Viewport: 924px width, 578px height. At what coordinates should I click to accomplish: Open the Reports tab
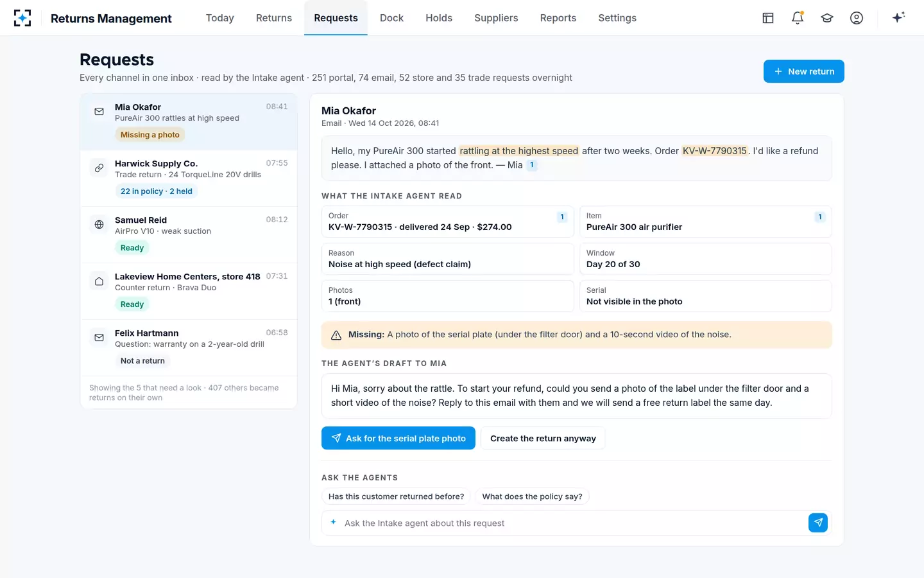tap(558, 18)
